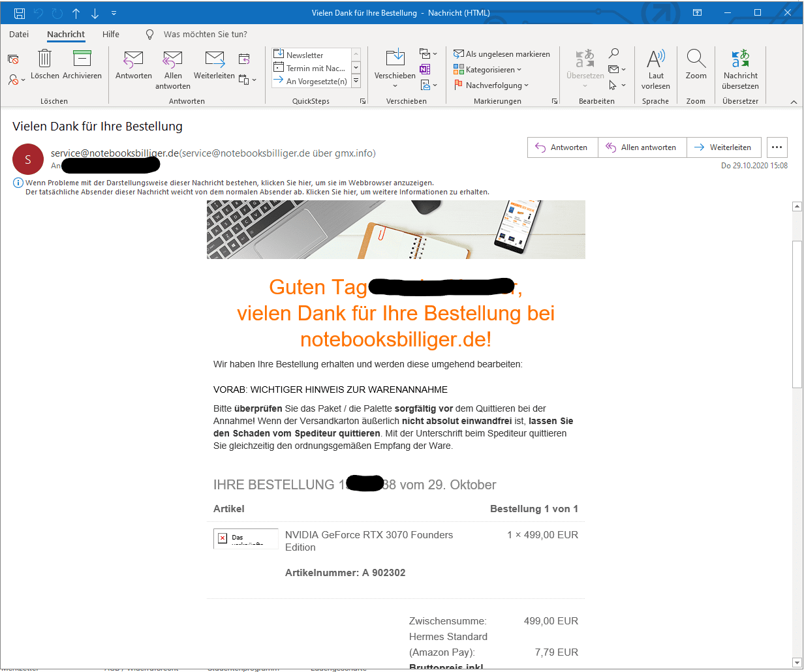Screen dimensions: 804x672
Task: Open the three-dots more actions menu
Action: click(777, 147)
